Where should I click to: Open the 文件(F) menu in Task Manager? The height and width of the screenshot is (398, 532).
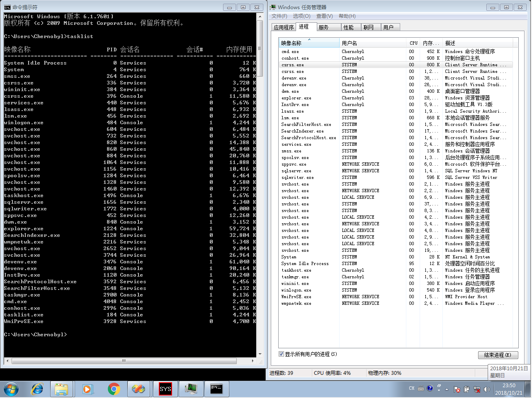point(279,16)
